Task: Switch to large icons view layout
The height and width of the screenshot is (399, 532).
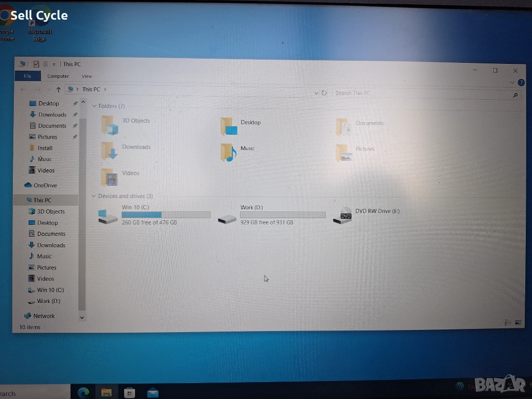Action: 517,323
